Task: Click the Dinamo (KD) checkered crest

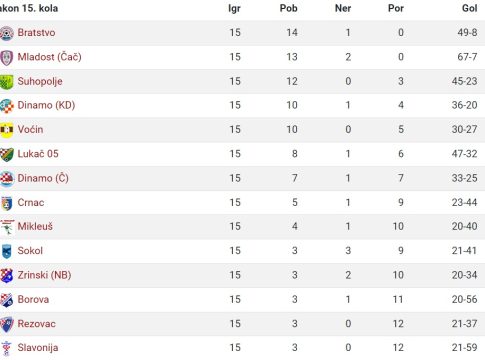Action: [6, 106]
